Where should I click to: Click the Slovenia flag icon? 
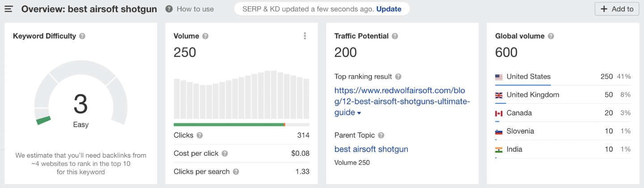499,132
